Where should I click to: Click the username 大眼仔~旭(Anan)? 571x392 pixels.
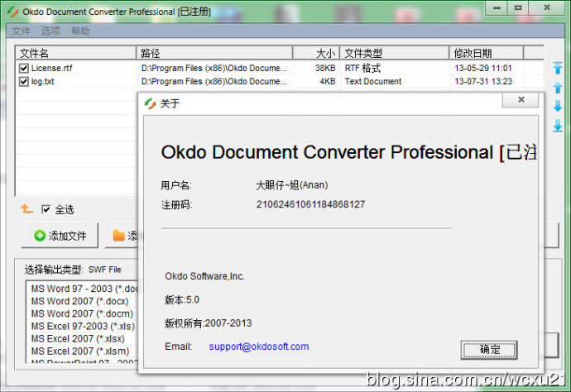(292, 185)
